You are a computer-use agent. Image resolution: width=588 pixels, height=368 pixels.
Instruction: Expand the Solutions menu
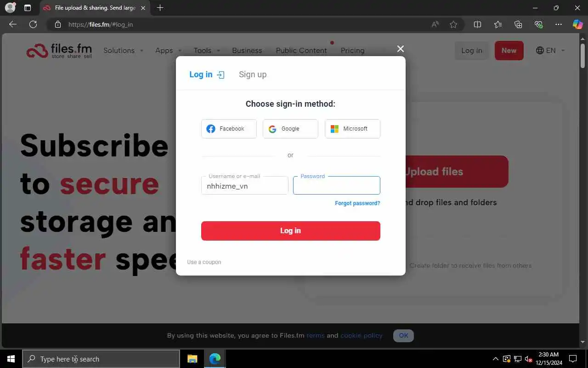(x=123, y=51)
